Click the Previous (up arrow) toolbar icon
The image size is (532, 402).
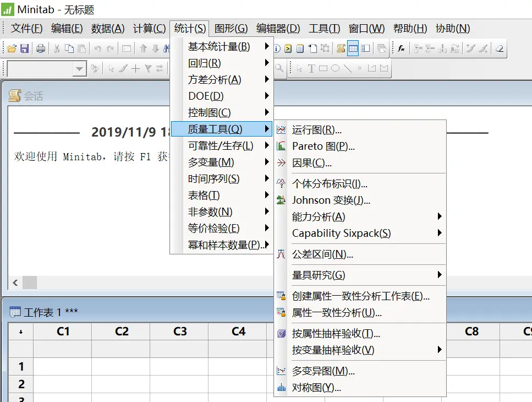point(143,48)
